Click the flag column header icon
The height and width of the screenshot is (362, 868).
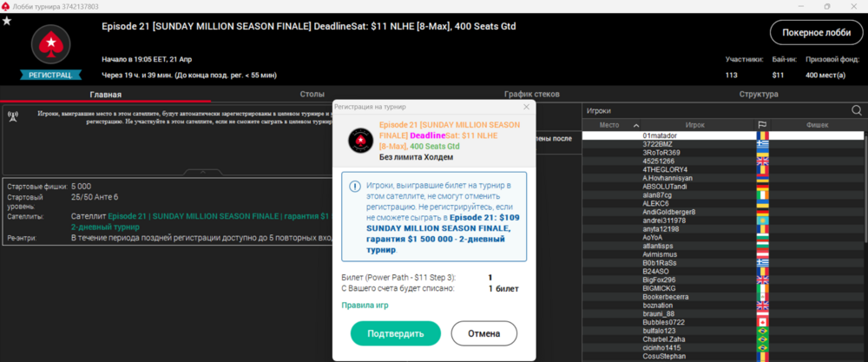coord(762,126)
